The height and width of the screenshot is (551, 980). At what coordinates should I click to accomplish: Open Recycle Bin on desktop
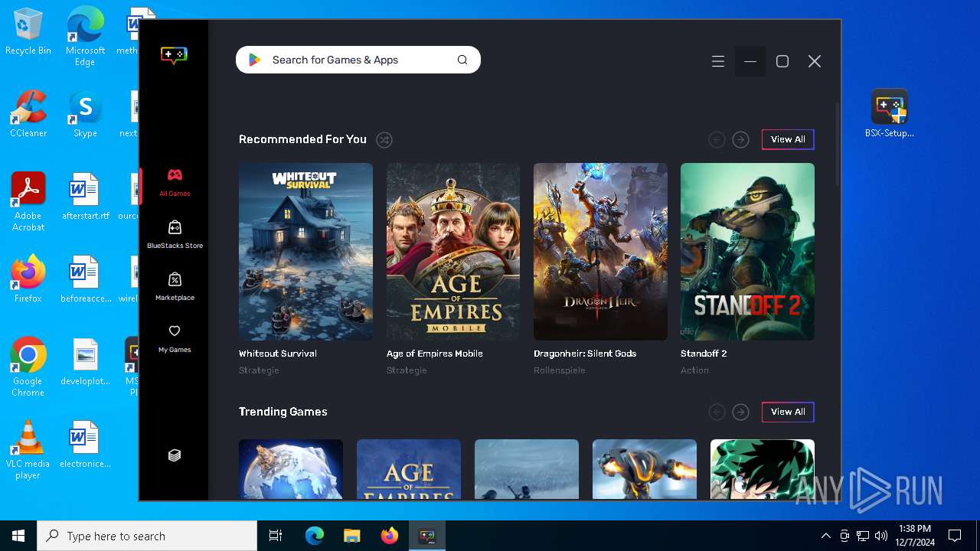(x=28, y=32)
